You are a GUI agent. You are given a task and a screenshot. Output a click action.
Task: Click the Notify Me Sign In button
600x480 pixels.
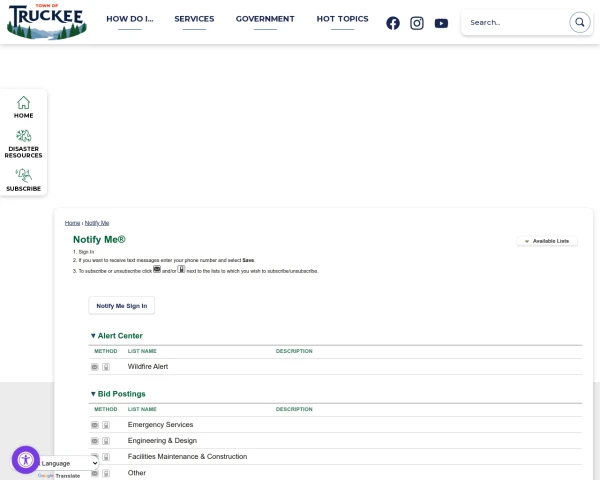[122, 305]
